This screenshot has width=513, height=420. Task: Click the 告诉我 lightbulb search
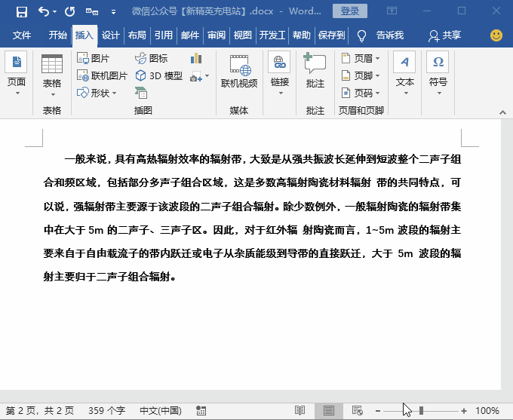[380, 35]
